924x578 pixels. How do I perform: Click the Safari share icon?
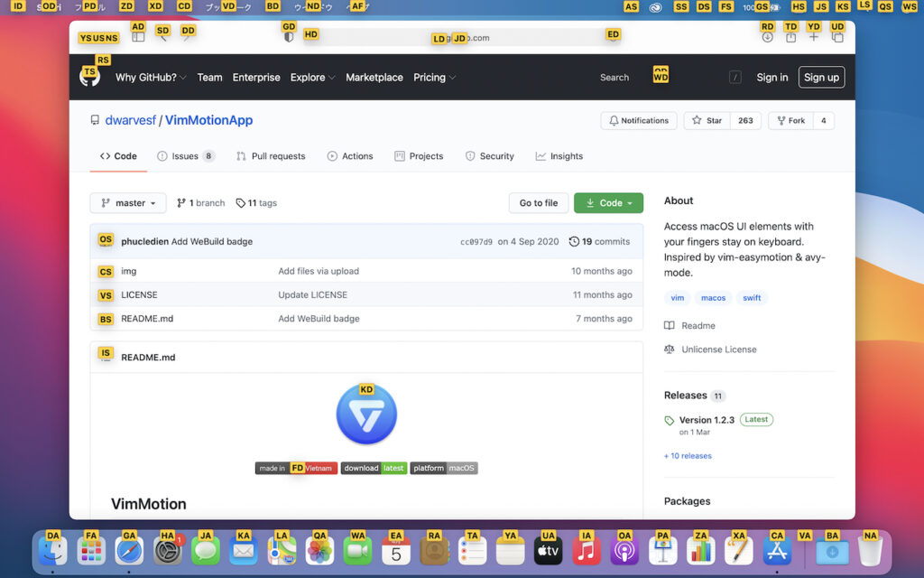coord(790,38)
